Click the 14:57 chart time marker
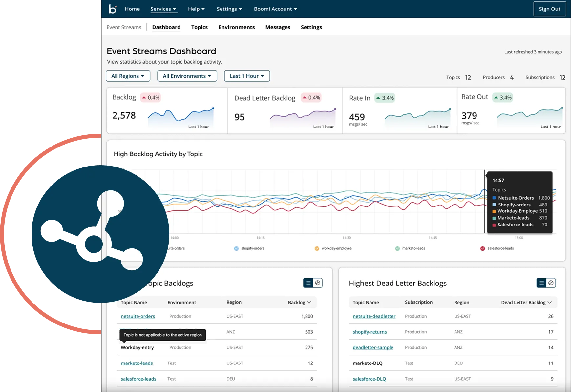The width and height of the screenshot is (571, 392). coord(484,202)
